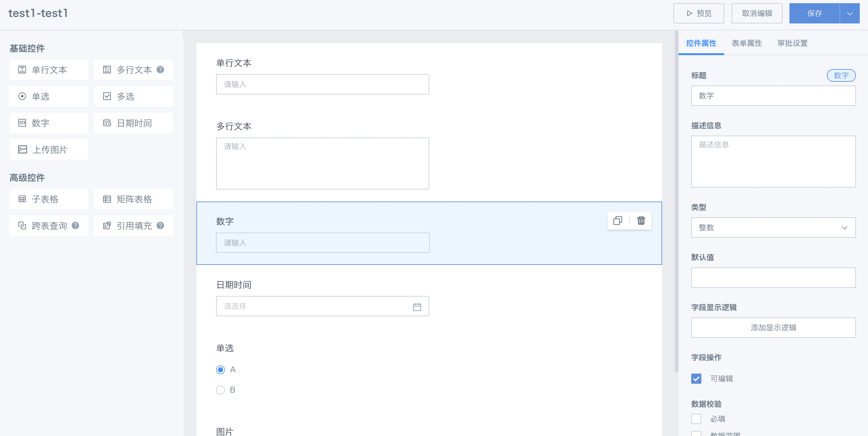This screenshot has width=868, height=436.
Task: Click the cross-table icon in 跨表查询 widget
Action: click(22, 225)
